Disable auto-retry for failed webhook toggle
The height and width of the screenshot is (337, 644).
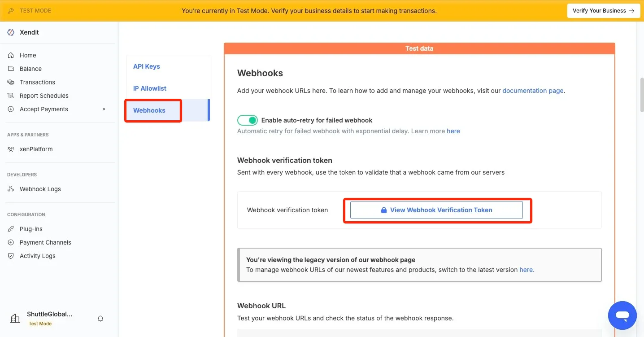point(248,120)
